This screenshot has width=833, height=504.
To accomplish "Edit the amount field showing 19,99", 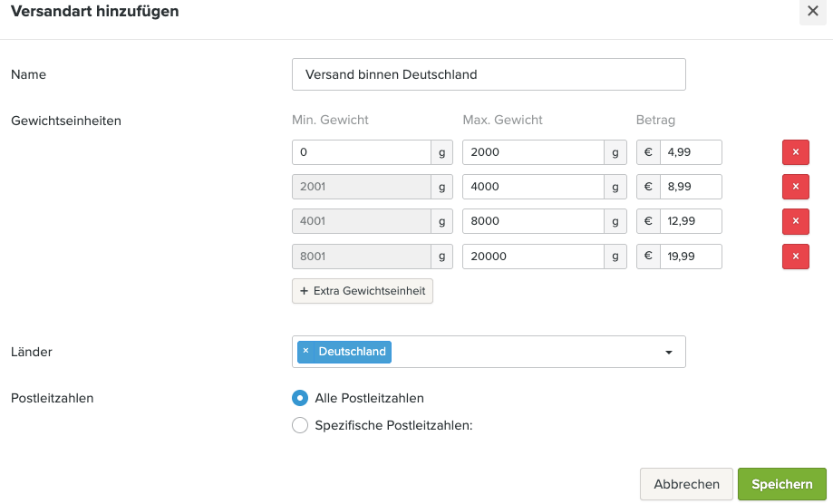I will pyautogui.click(x=691, y=256).
